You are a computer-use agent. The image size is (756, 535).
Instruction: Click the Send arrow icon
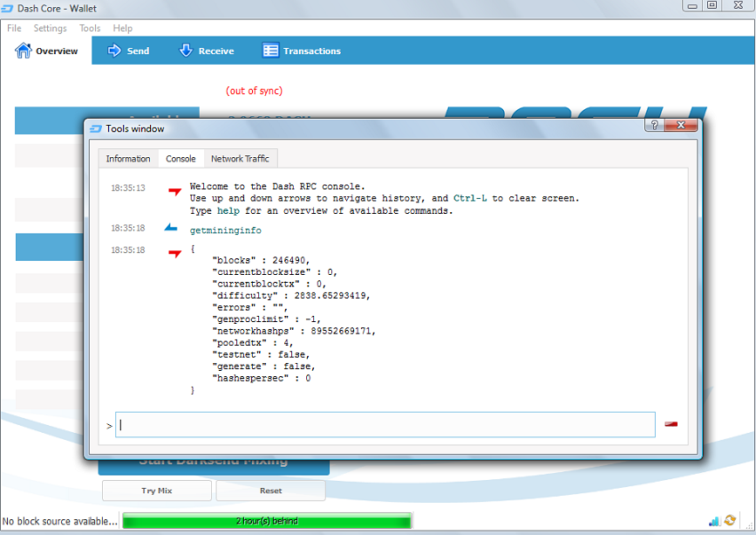[114, 51]
